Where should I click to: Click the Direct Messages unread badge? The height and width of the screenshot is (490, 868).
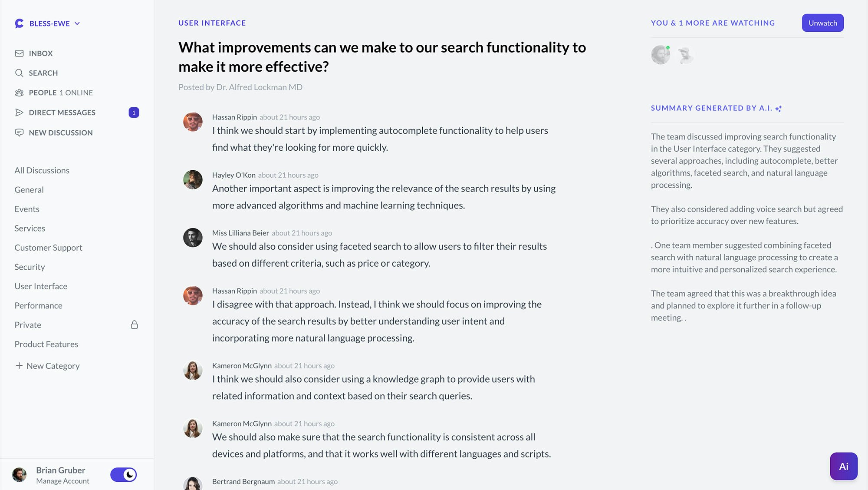[134, 113]
